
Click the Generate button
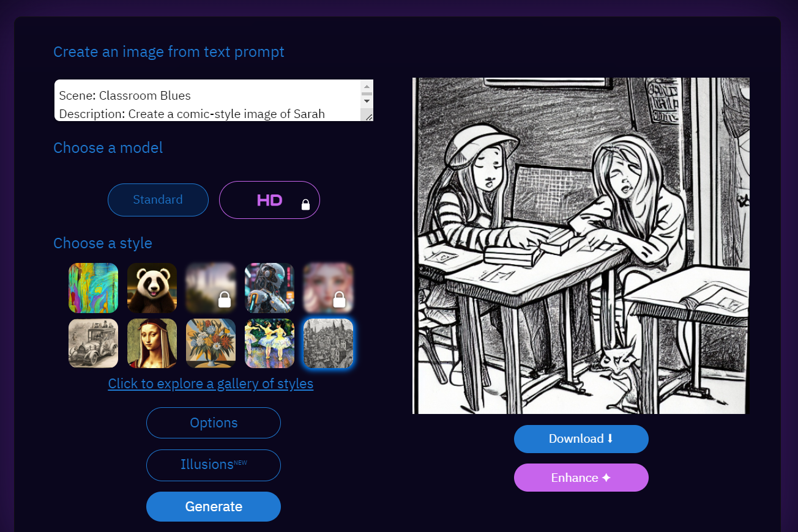click(214, 506)
